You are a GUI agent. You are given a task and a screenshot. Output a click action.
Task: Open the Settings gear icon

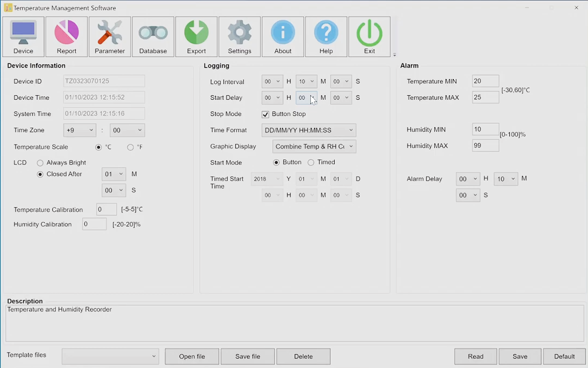click(x=239, y=37)
